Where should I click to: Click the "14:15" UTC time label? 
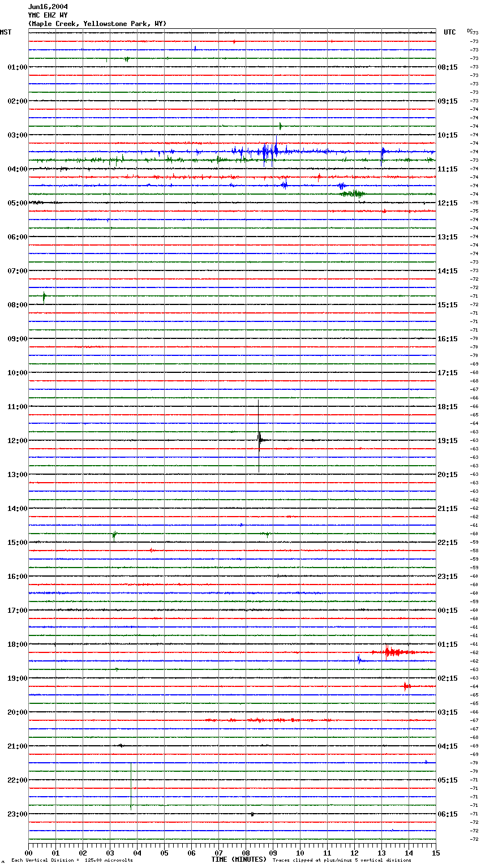point(448,271)
